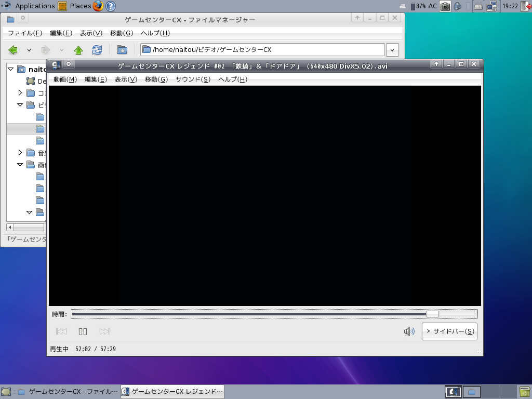This screenshot has height=399, width=532.
Task: Click playback time 52:02 / 57:29 status
Action: click(96, 349)
